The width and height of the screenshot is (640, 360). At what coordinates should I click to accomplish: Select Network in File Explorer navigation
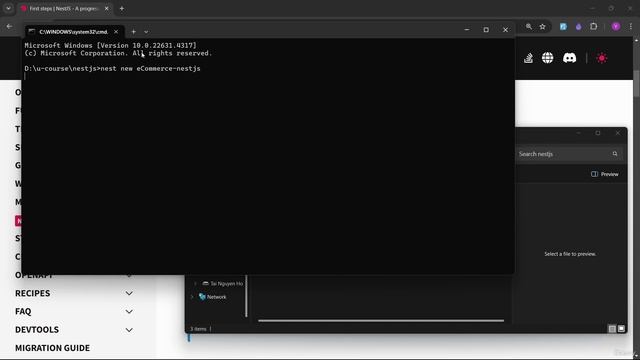[216, 297]
